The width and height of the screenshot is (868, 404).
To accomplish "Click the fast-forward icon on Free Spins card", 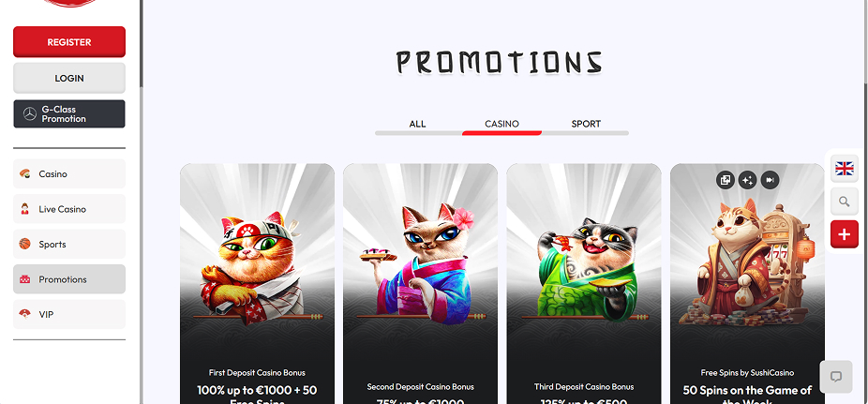I will coord(770,180).
